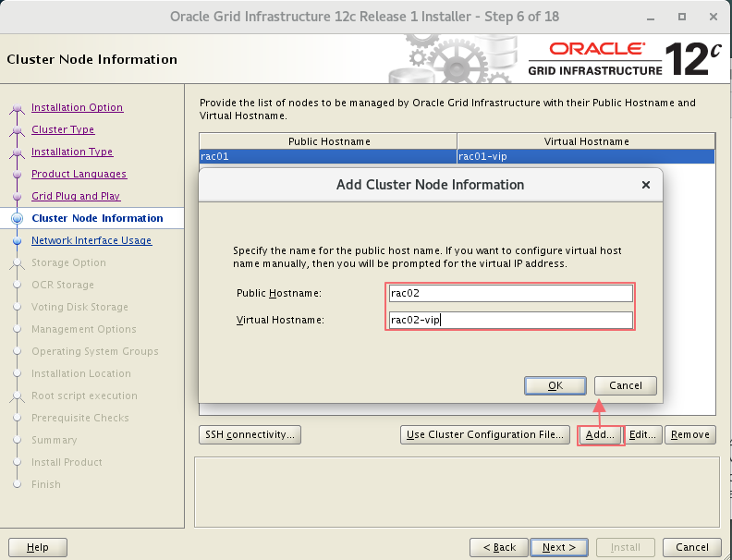732x560 pixels.
Task: Select the rac01 row in node table
Action: [328, 156]
